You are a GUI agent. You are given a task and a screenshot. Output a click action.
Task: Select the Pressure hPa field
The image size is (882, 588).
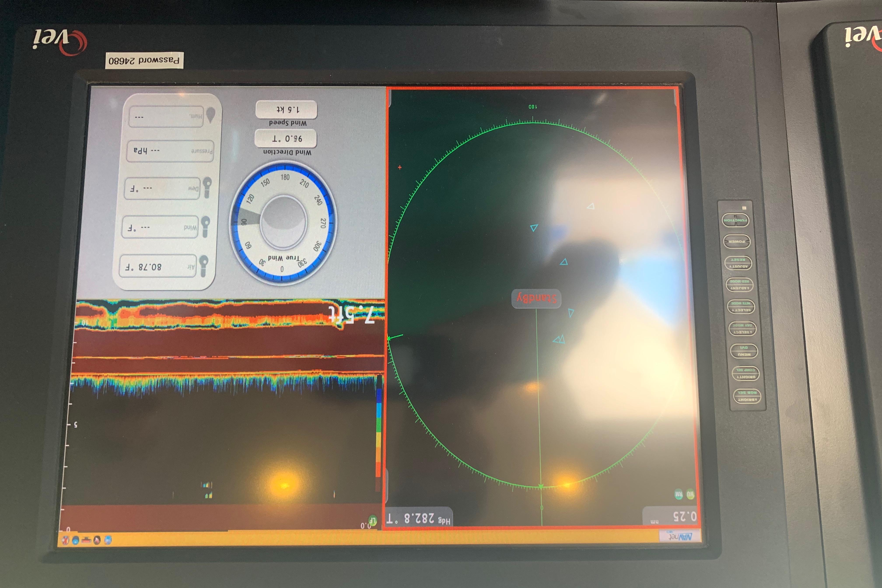171,151
